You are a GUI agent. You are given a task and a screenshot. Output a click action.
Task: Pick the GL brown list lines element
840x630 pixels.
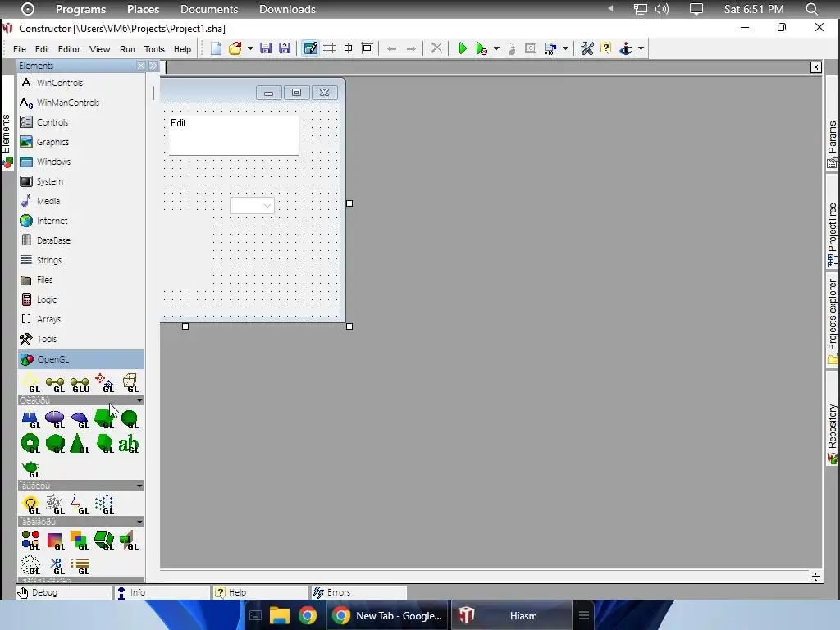pyautogui.click(x=80, y=565)
